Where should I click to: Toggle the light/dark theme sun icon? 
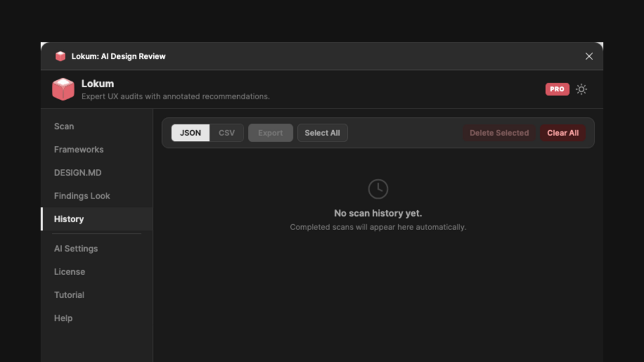point(581,89)
